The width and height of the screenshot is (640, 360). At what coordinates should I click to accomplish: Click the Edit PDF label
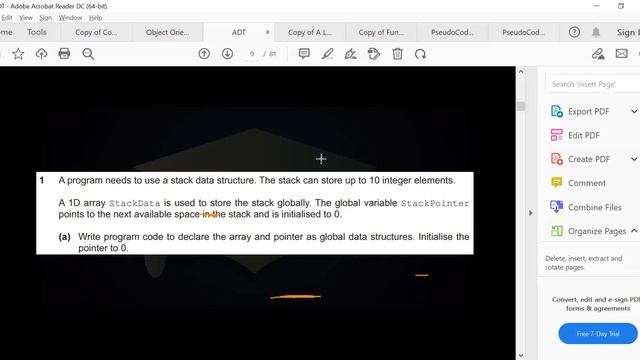pos(584,136)
